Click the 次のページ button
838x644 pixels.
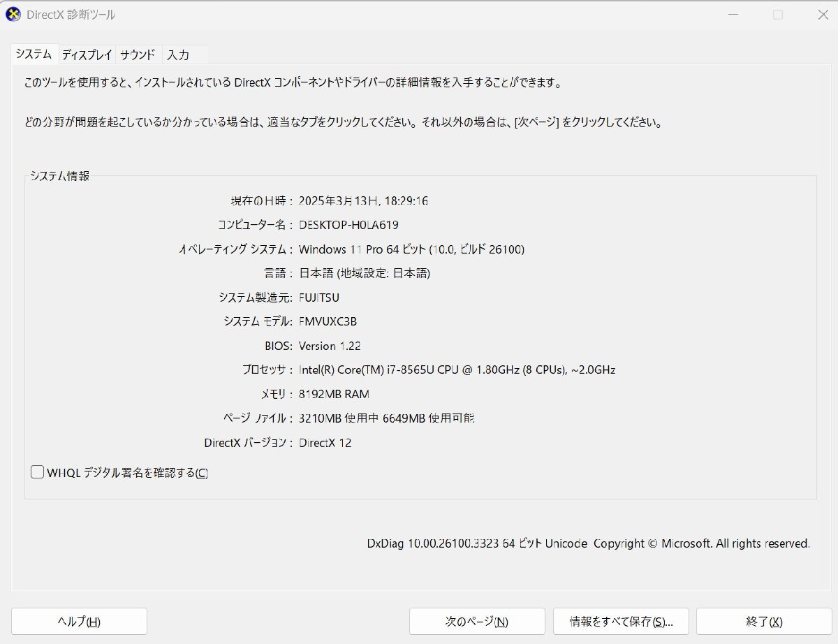(477, 621)
